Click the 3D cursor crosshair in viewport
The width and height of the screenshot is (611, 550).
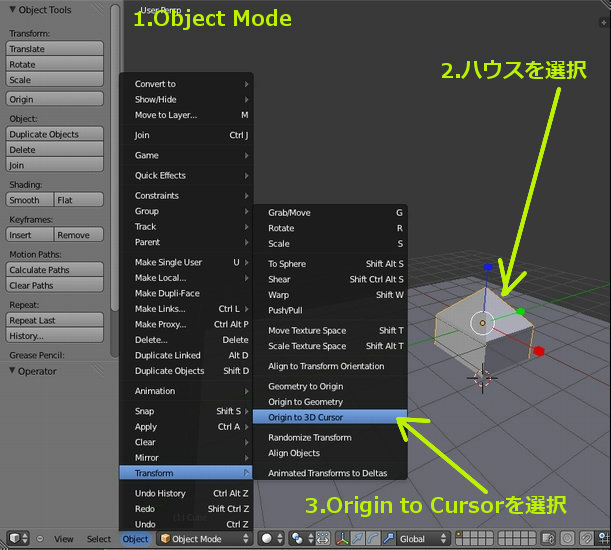[482, 378]
